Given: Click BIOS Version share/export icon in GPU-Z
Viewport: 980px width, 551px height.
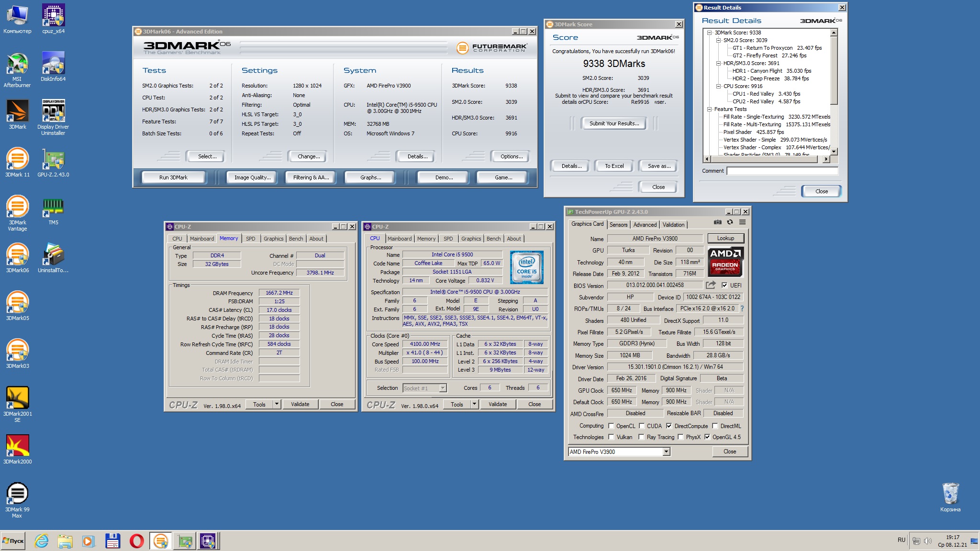Looking at the screenshot, I should coord(711,285).
